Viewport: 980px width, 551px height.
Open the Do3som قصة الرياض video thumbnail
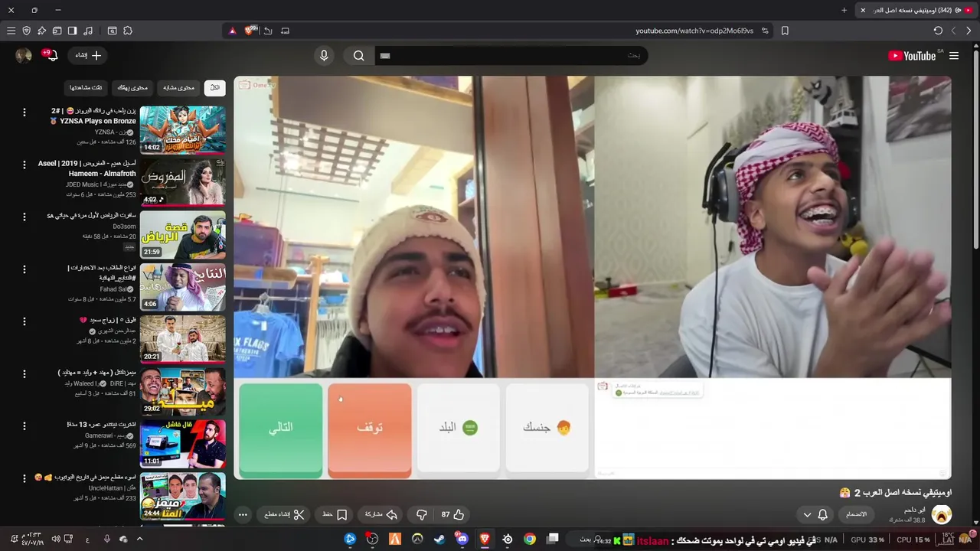[183, 234]
